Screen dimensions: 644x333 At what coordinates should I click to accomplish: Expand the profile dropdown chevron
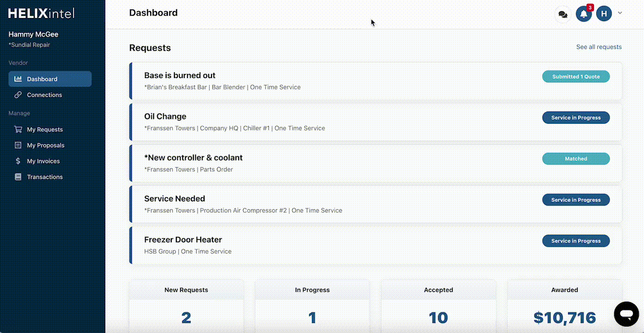(620, 13)
